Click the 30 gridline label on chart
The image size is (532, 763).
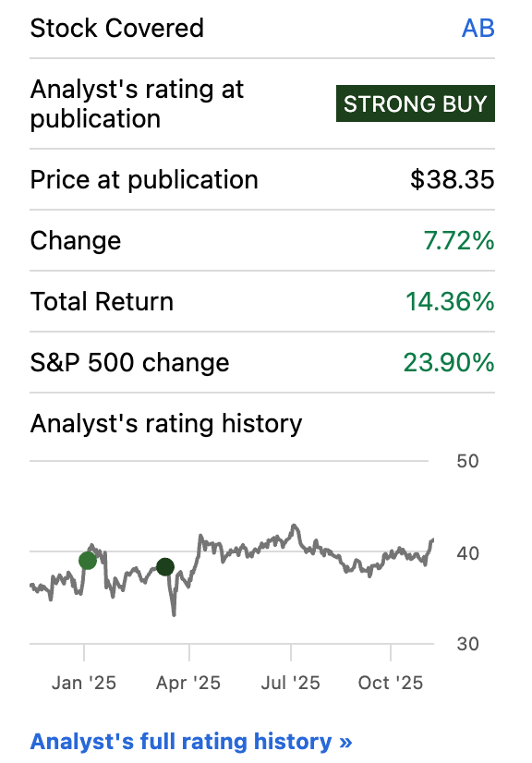[467, 645]
